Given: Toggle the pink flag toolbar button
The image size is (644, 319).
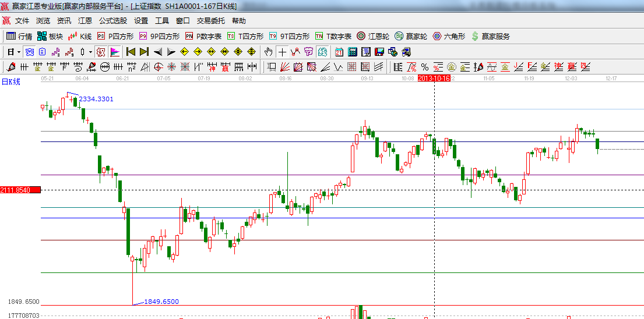Looking at the screenshot, I should coord(114,52).
